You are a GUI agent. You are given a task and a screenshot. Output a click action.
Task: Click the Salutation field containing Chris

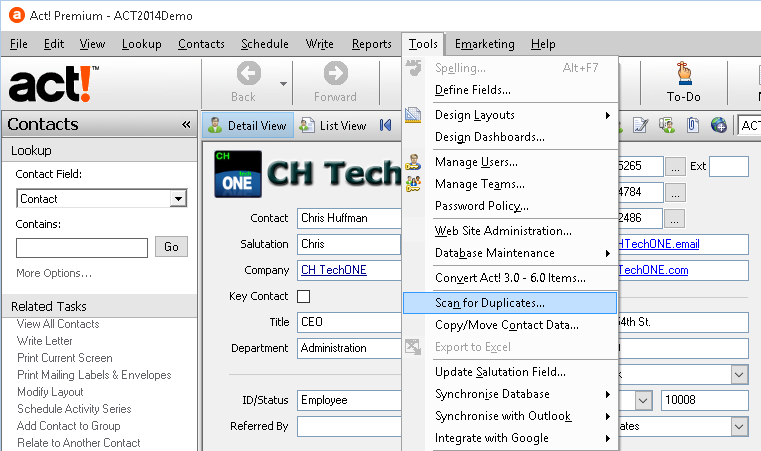349,244
